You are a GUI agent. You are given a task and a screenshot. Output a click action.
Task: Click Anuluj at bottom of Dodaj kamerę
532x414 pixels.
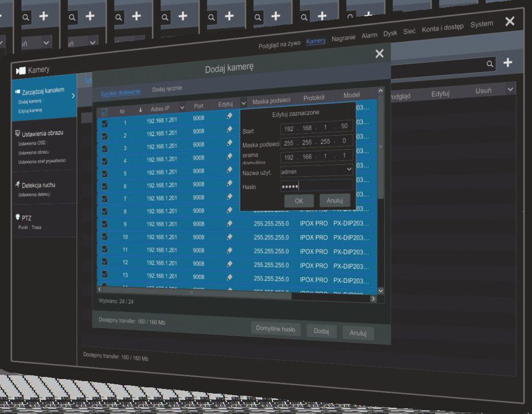tap(358, 333)
